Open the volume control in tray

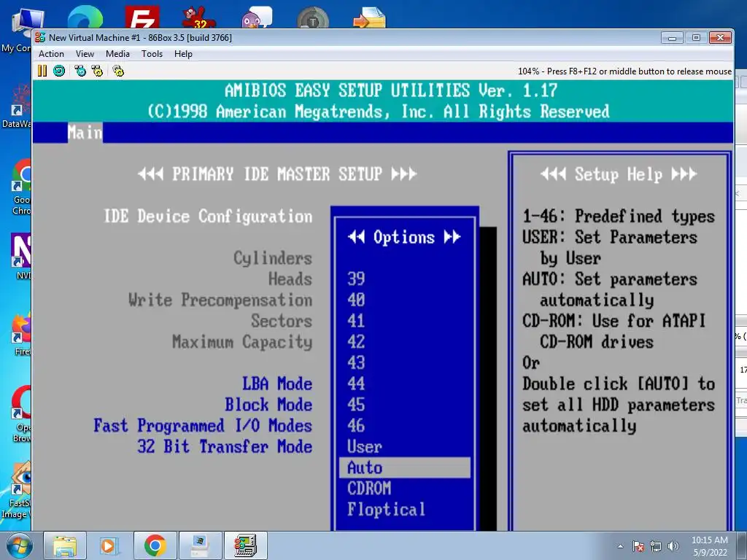click(673, 546)
